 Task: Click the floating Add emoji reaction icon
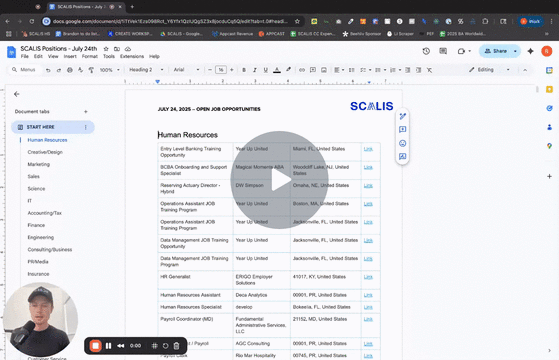(x=402, y=143)
